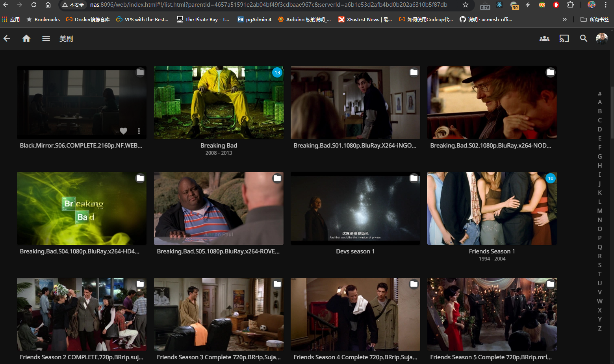Click folder badge on Breaking.Bad.S01 card
Viewport: 614px width, 364px height.
pyautogui.click(x=414, y=72)
